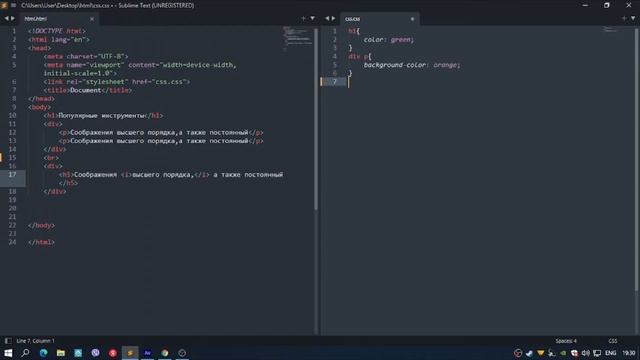Click the h1 'Популярные инструменты' text
Screen dimensions: 640x360
point(101,116)
